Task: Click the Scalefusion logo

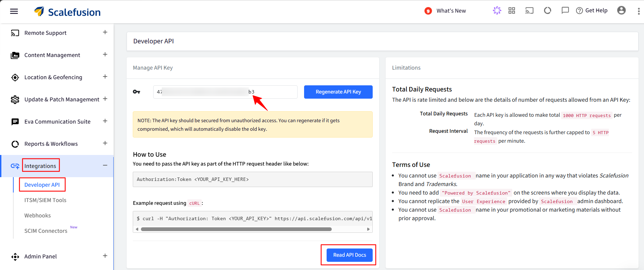Action: pos(67,12)
